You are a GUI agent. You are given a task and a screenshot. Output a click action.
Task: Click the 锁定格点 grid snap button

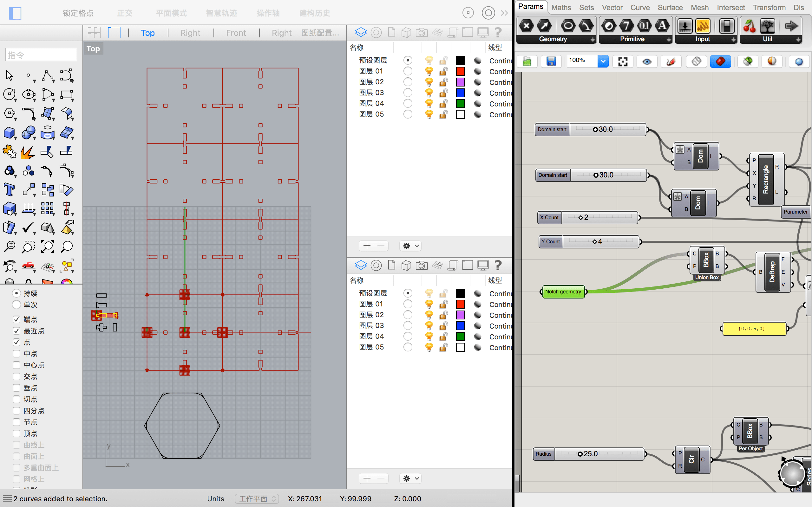78,13
